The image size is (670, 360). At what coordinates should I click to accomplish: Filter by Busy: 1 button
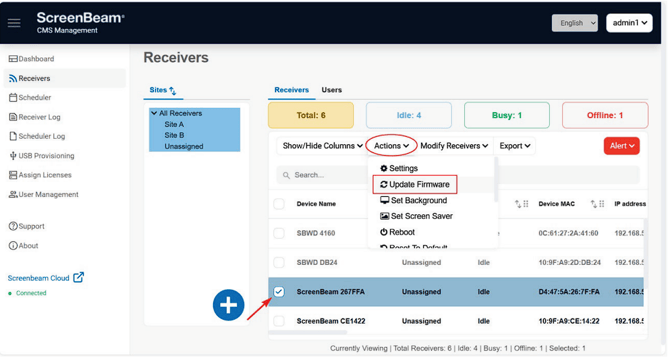click(507, 115)
